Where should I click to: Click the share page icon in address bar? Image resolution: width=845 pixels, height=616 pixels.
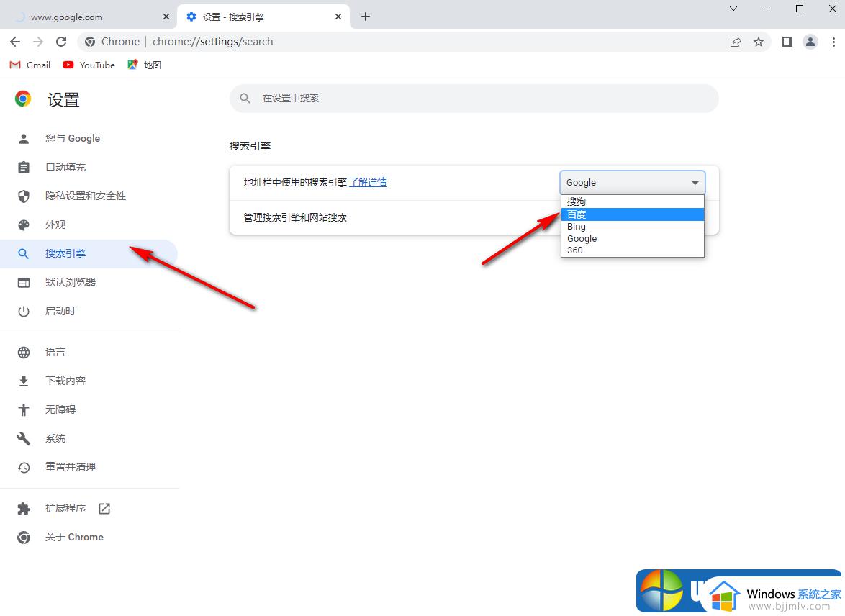736,42
